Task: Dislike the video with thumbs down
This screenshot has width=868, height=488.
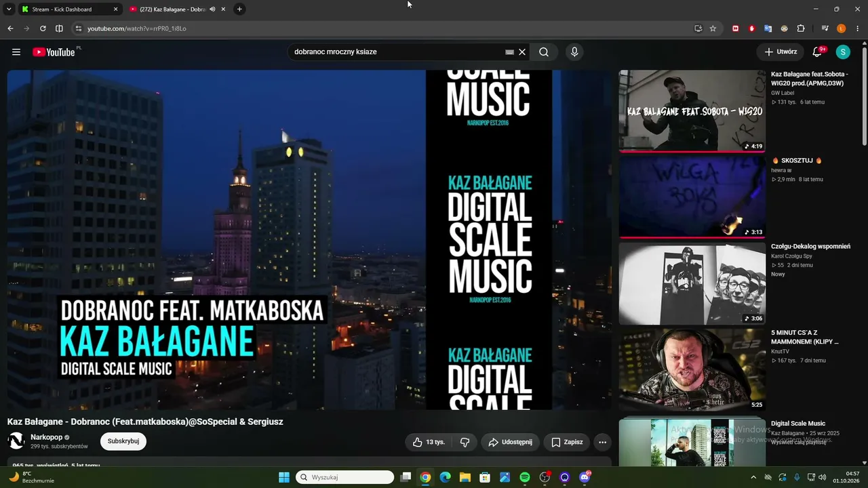Action: [x=465, y=442]
